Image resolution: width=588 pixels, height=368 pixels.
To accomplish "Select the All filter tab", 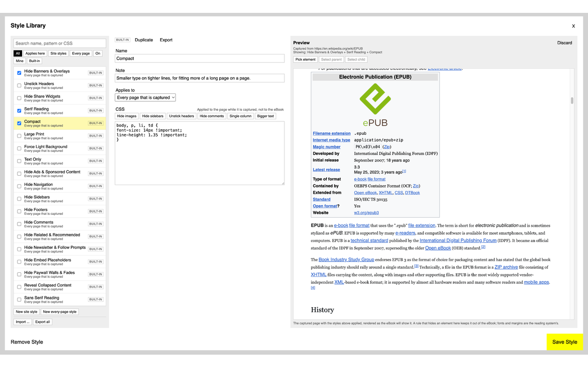I will tap(18, 53).
